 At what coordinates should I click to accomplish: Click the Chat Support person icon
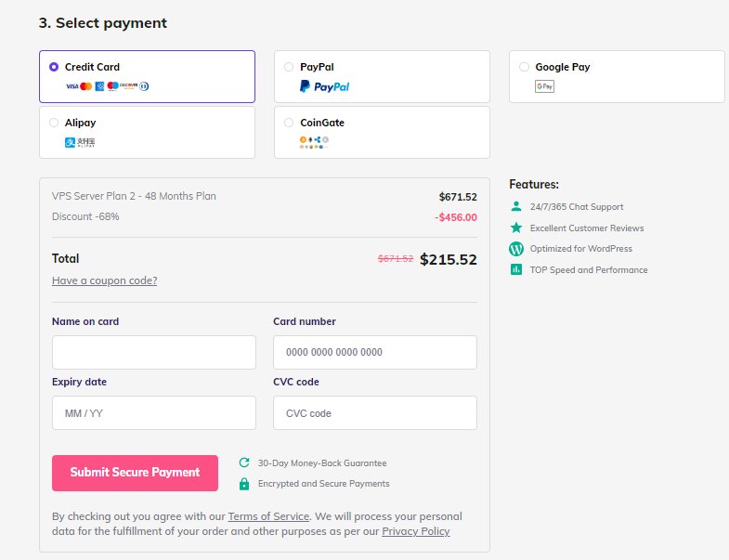tap(516, 207)
